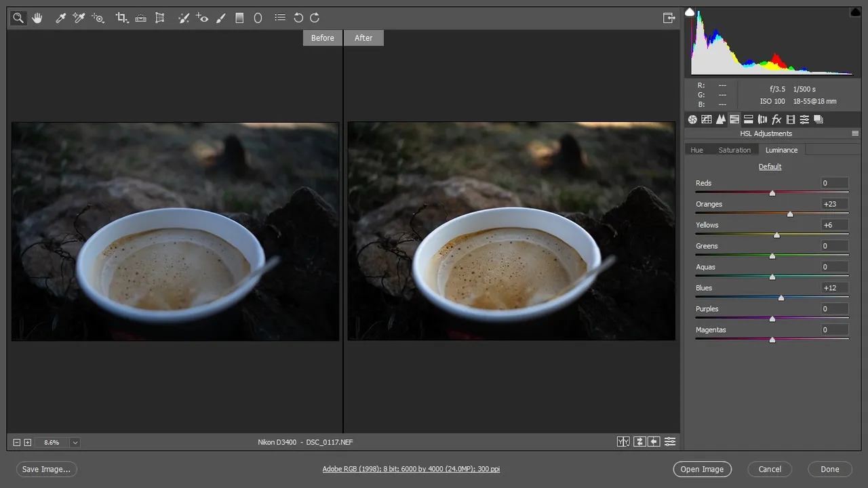Viewport: 868px width, 488px height.
Task: Adjust the Oranges luminance slider
Action: [790, 214]
